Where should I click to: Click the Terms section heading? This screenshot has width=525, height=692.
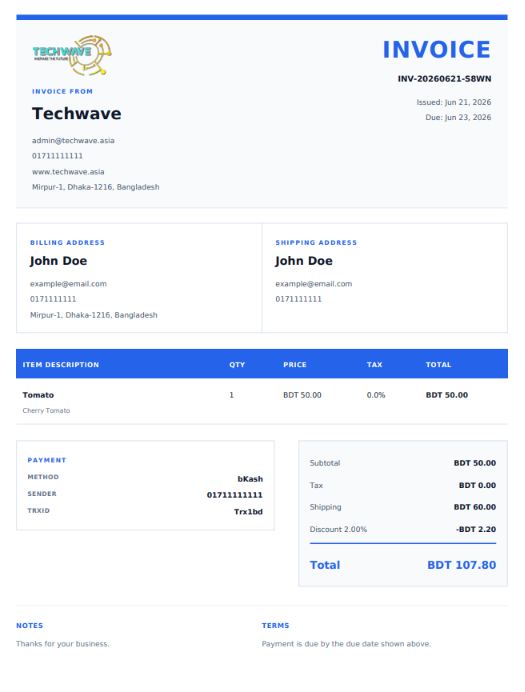pyautogui.click(x=275, y=625)
